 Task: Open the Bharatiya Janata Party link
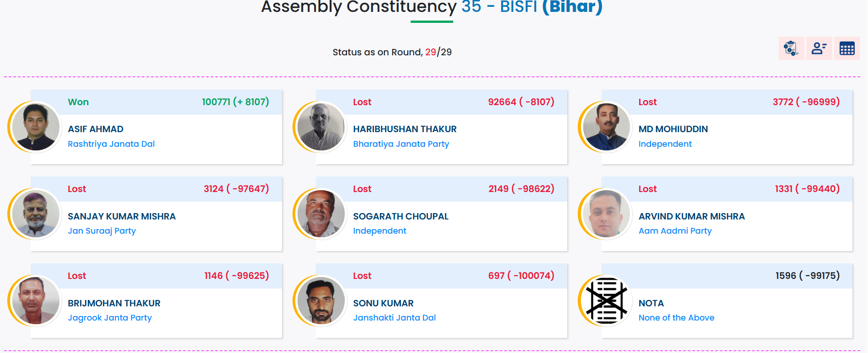401,144
